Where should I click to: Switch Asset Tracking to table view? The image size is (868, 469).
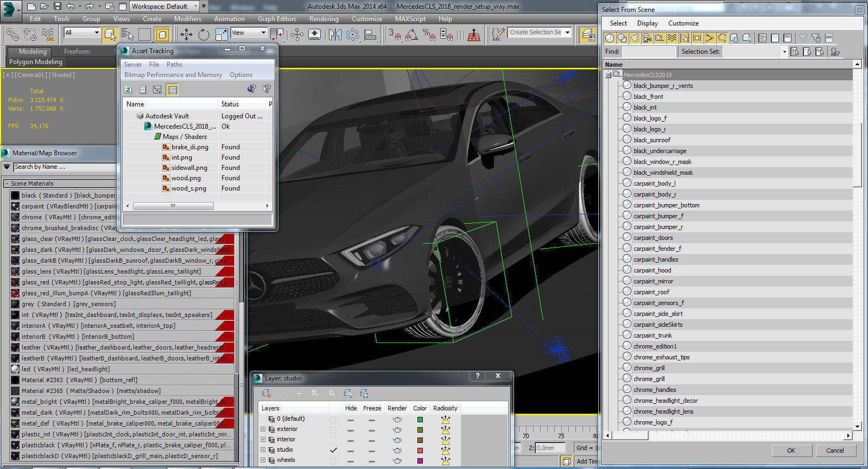(173, 90)
